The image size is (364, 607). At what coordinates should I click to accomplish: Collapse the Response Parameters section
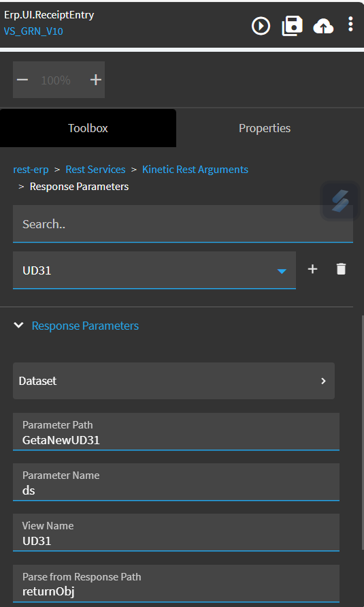18,325
